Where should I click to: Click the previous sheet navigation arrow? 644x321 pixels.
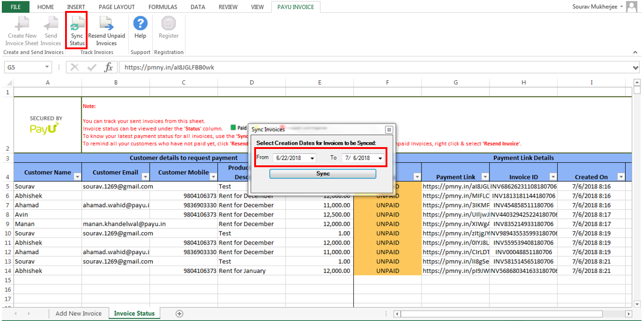[16, 314]
